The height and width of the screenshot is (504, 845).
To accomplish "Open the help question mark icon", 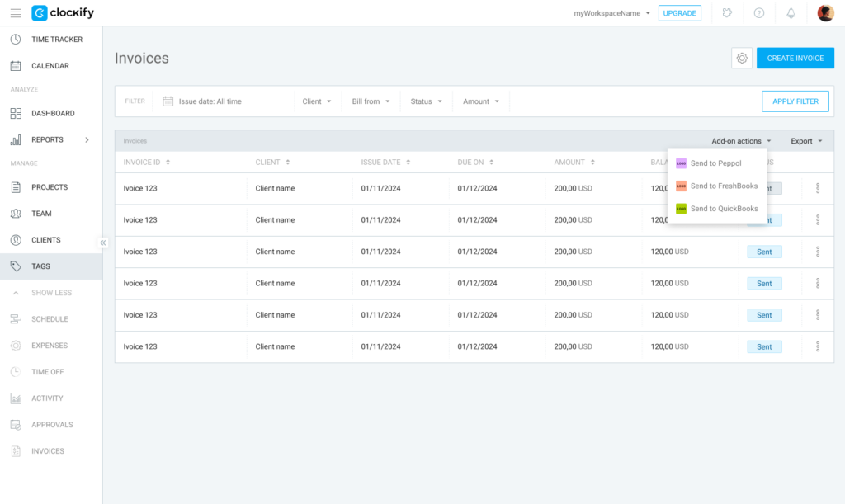I will 758,13.
